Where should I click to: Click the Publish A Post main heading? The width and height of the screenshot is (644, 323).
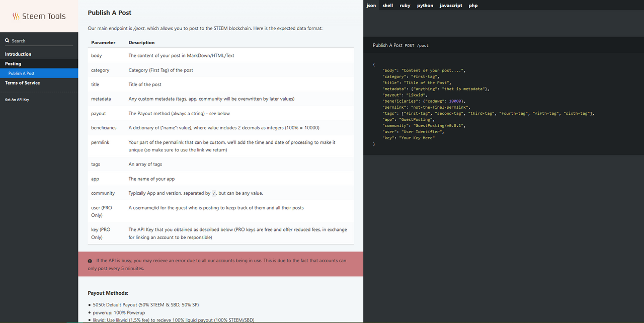pyautogui.click(x=110, y=13)
